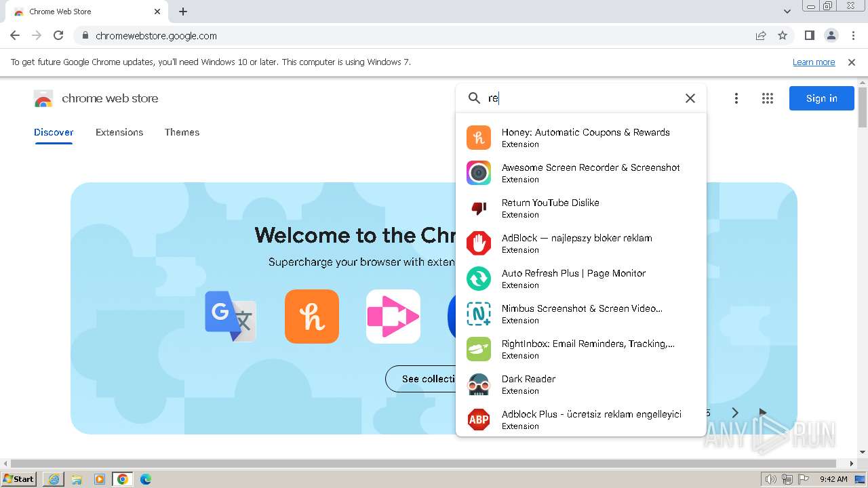Viewport: 868px width, 488px height.
Task: Click the address bar URL
Action: click(156, 36)
